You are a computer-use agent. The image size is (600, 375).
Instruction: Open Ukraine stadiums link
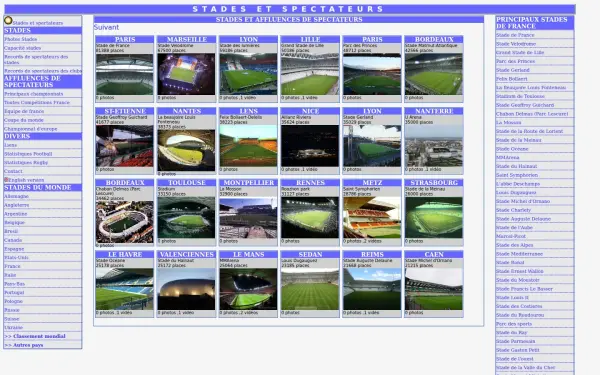[x=13, y=328]
